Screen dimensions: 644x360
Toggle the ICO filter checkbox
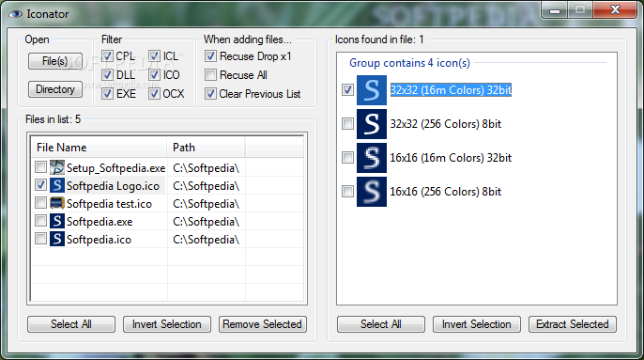pyautogui.click(x=154, y=75)
